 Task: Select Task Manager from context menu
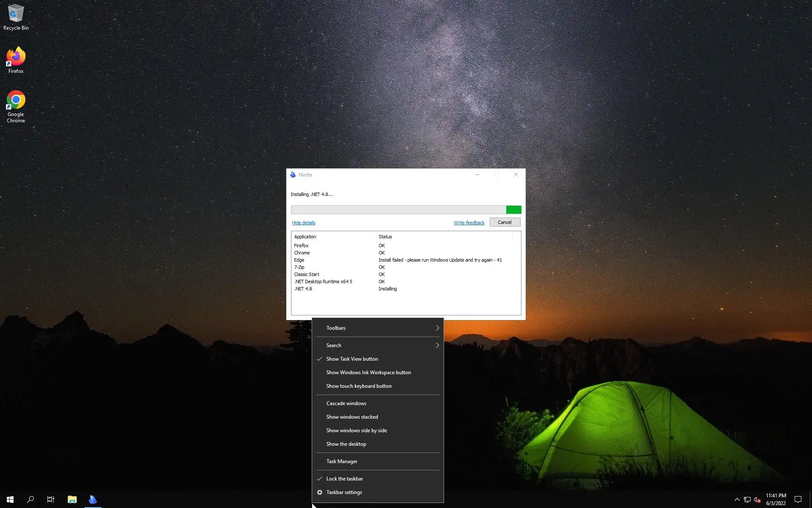click(x=342, y=461)
